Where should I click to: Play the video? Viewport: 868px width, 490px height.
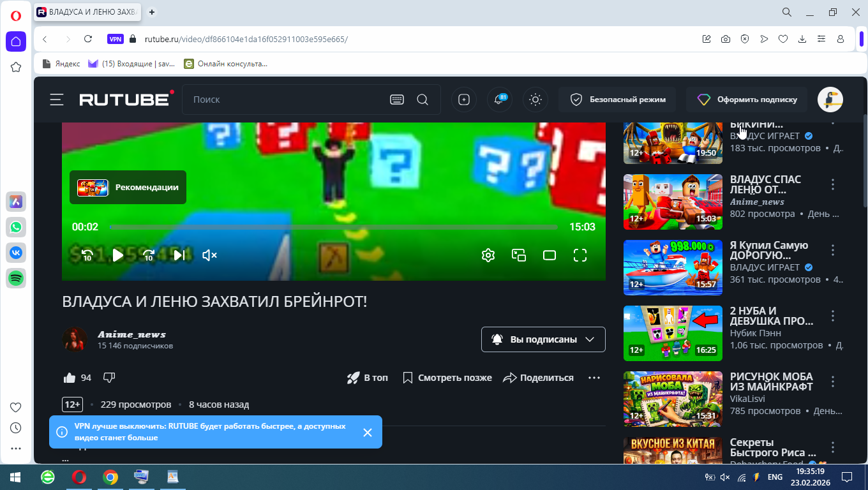tap(118, 255)
